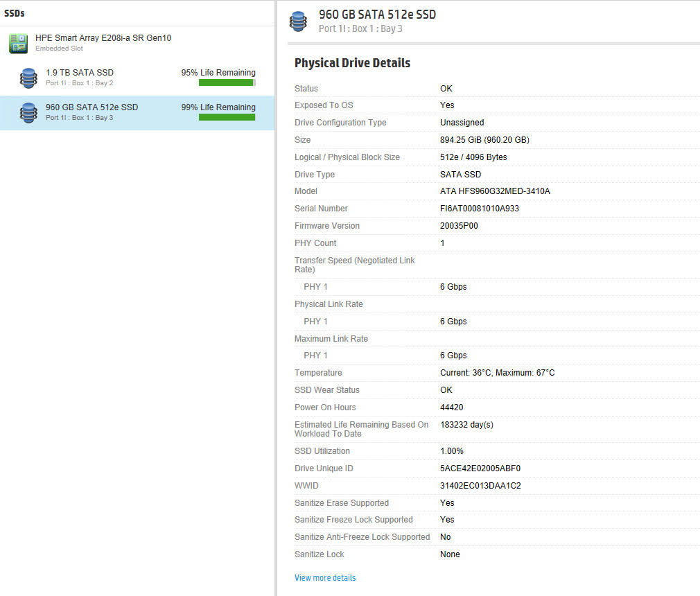Click the 183232 day(s) estimated life value
Image resolution: width=700 pixels, height=596 pixels.
(x=466, y=425)
